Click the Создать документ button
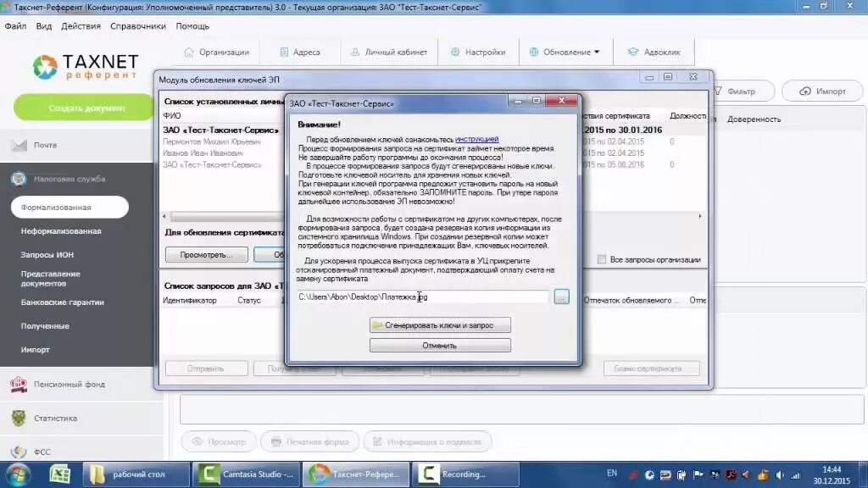868x488 pixels. (x=84, y=108)
